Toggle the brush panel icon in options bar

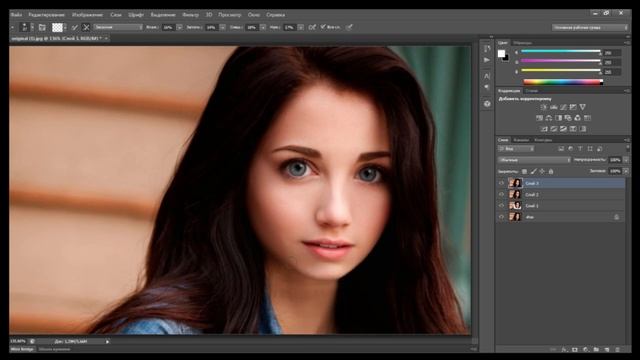[x=42, y=27]
